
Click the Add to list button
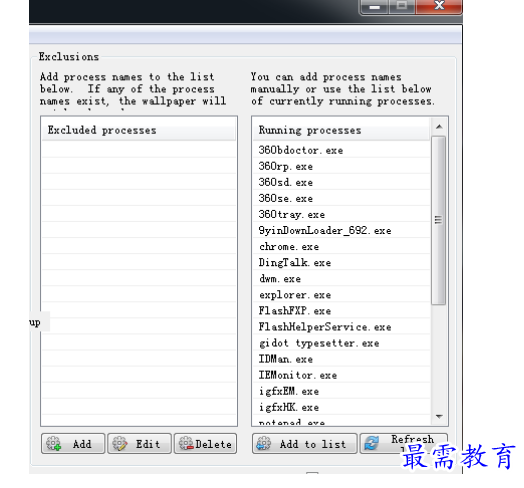tap(304, 444)
